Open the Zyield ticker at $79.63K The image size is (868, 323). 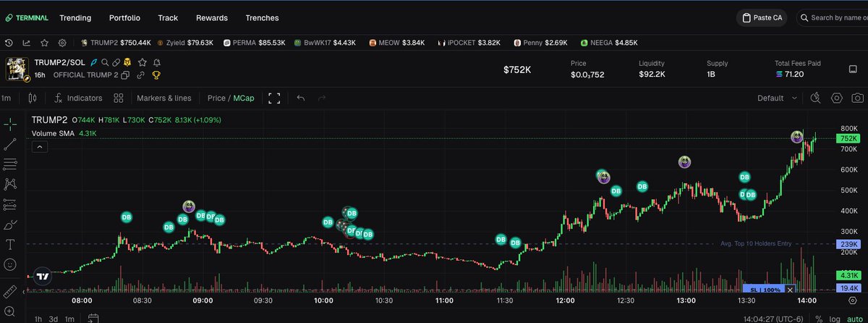click(x=185, y=43)
